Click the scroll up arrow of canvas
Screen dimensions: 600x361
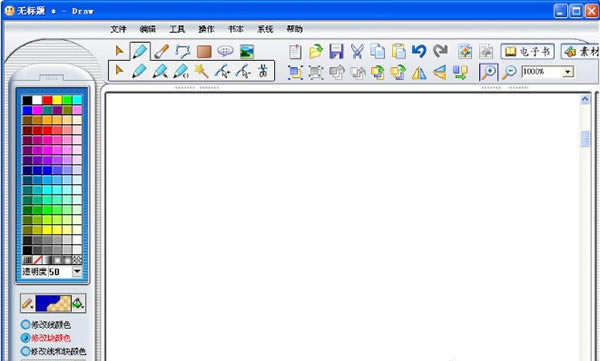point(585,100)
